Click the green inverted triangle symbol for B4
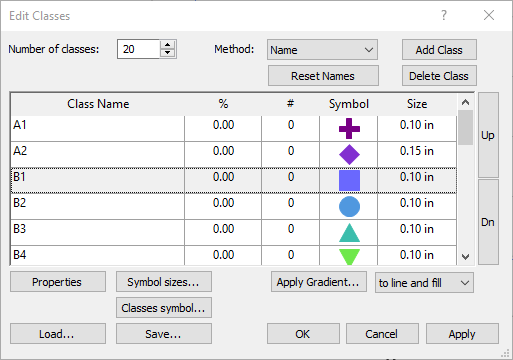The width and height of the screenshot is (513, 360). 349,257
